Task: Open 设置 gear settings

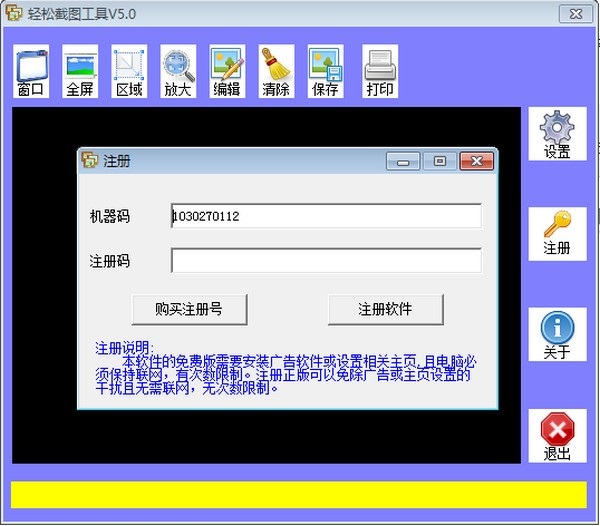Action: click(x=558, y=134)
